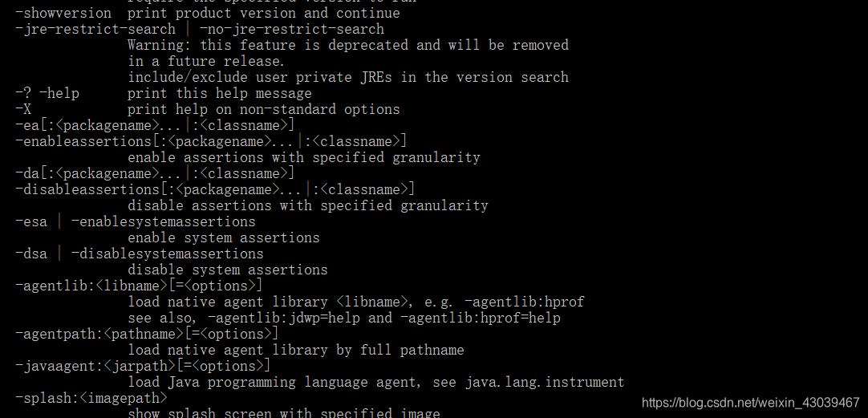This screenshot has height=418, width=868.
Task: Click '-disablesystemassertions' option text
Action: coord(167,254)
